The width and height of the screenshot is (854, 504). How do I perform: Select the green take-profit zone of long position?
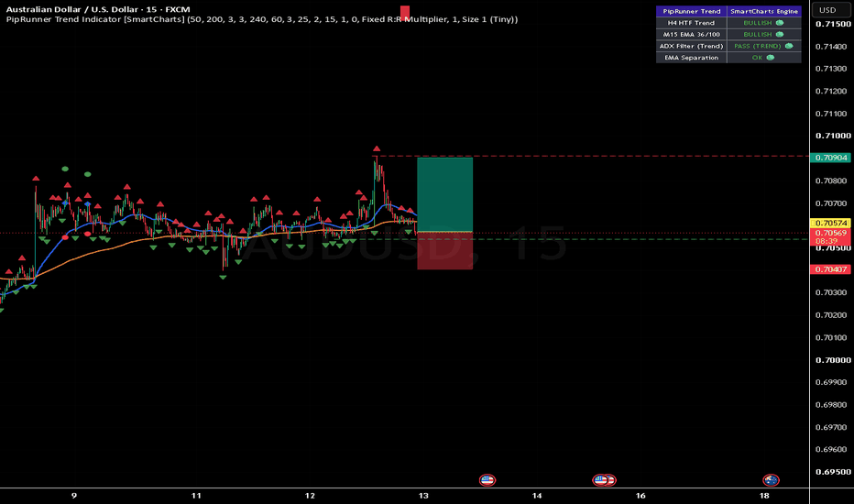[x=445, y=194]
